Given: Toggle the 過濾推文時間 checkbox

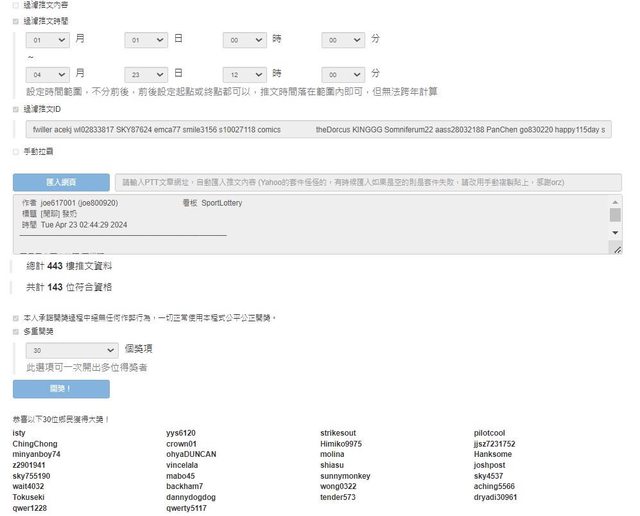Looking at the screenshot, I should point(15,20).
